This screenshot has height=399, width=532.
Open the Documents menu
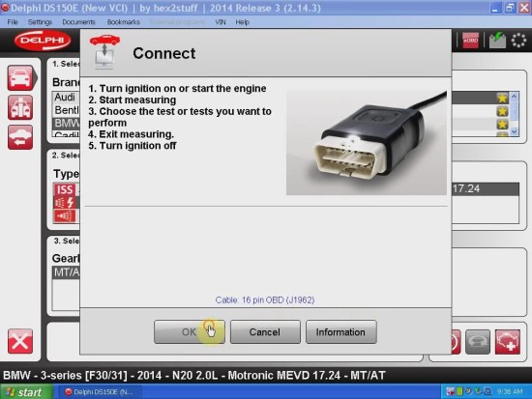(78, 22)
